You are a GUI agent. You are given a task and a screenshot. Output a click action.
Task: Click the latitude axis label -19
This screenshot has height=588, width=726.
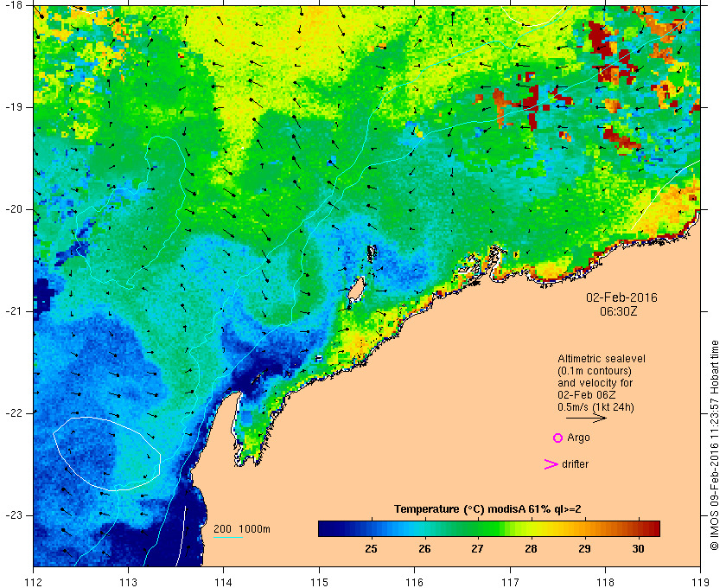point(13,107)
